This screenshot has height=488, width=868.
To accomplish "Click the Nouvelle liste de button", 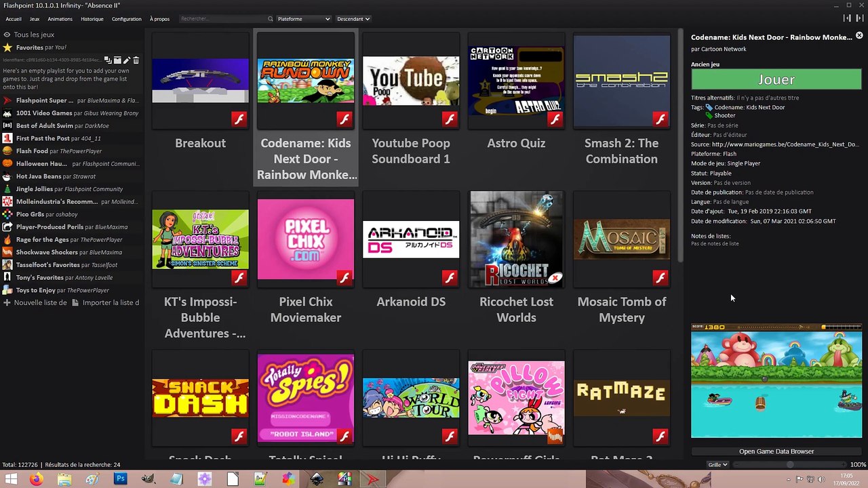I will click(x=35, y=303).
